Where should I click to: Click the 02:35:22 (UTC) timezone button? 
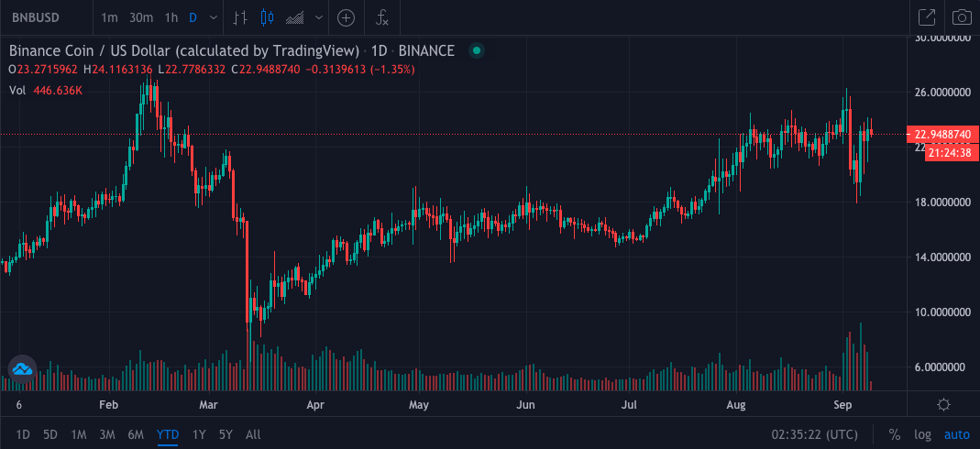pyautogui.click(x=814, y=434)
